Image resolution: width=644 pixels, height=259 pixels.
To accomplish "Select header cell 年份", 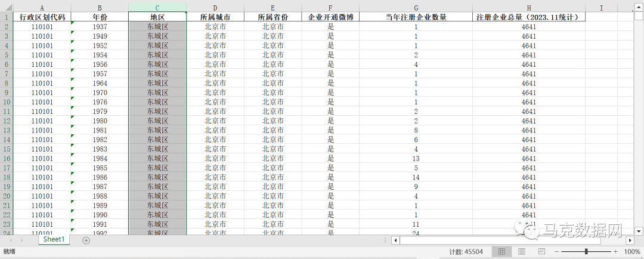I will click(100, 17).
